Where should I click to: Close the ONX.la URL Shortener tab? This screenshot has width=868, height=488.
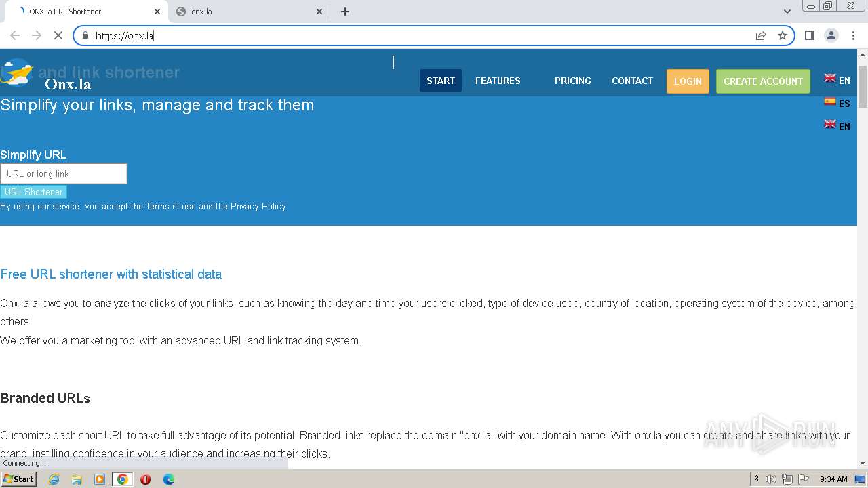[x=157, y=12]
